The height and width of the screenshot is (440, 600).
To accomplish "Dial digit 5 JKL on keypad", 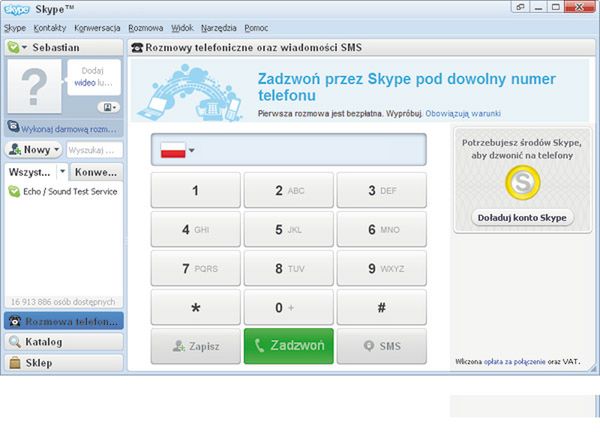I will pos(289,229).
